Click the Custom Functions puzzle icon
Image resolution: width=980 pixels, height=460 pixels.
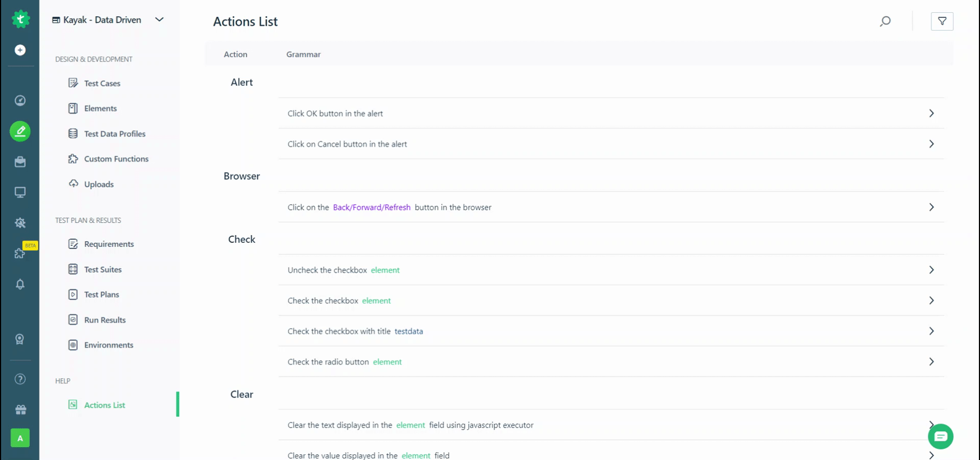coord(73,159)
